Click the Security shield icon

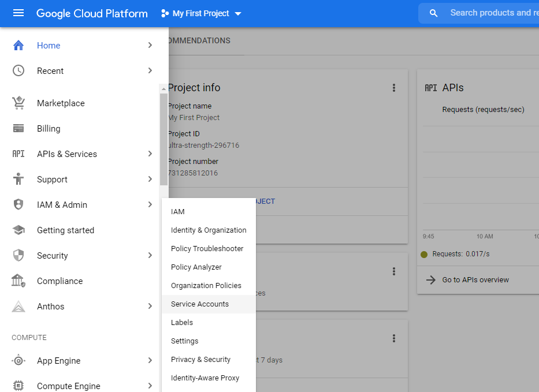tap(18, 255)
